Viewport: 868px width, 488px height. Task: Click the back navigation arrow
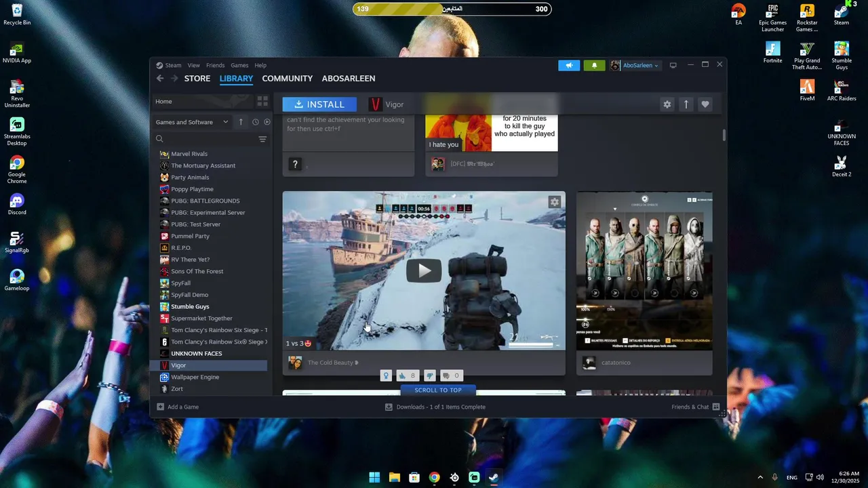(x=160, y=79)
